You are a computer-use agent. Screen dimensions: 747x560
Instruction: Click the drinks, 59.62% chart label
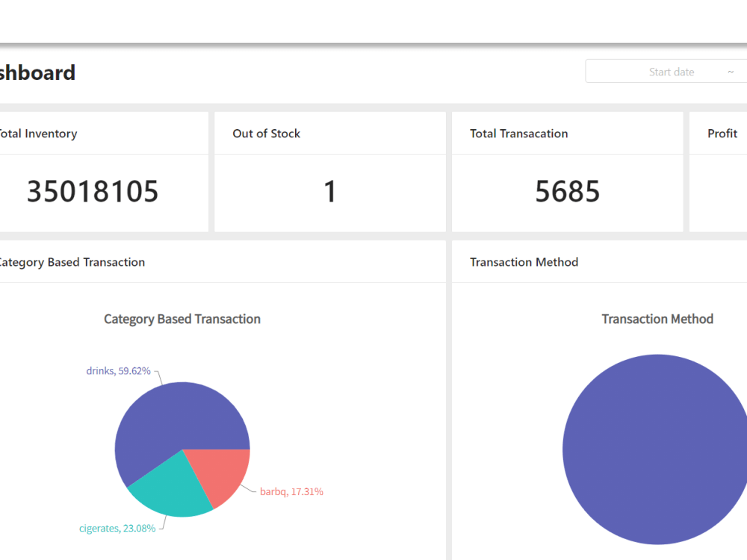[x=118, y=371]
